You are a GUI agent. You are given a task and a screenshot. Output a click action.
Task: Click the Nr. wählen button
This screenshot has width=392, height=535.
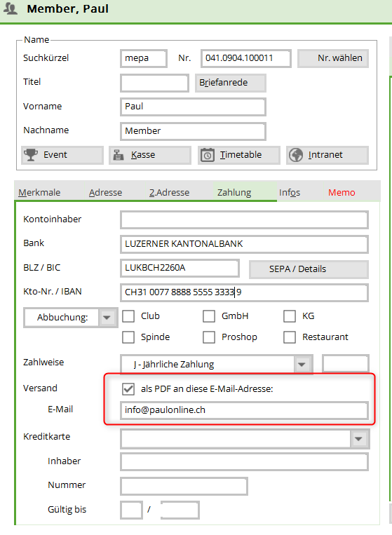(x=333, y=58)
